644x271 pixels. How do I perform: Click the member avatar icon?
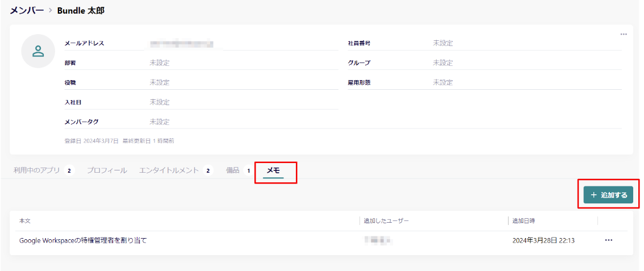click(38, 51)
